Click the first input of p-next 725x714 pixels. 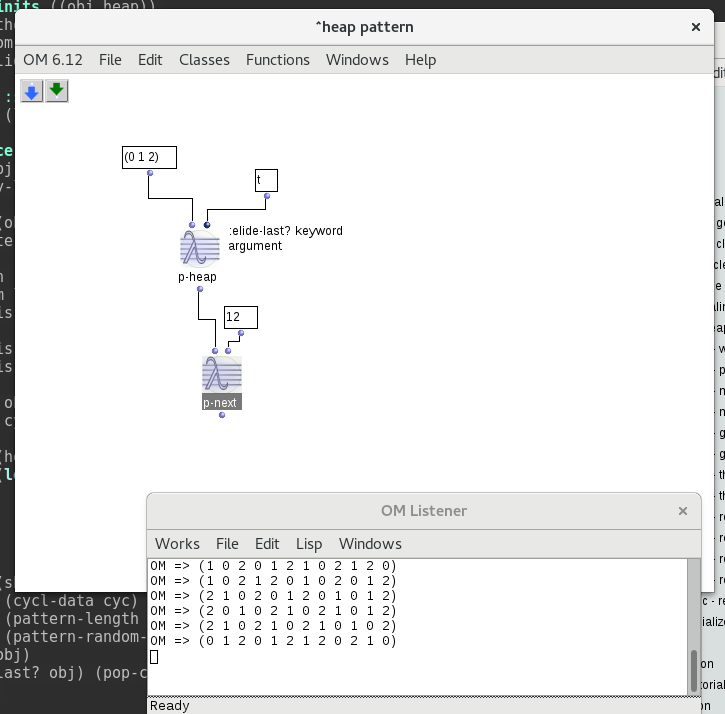[x=215, y=351]
